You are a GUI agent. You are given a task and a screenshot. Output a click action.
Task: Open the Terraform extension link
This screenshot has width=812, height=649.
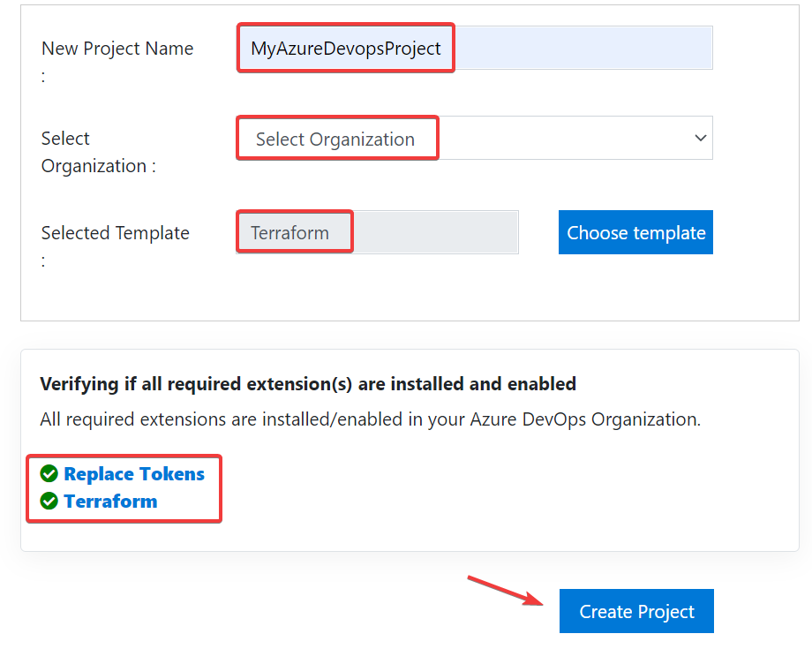(x=110, y=502)
